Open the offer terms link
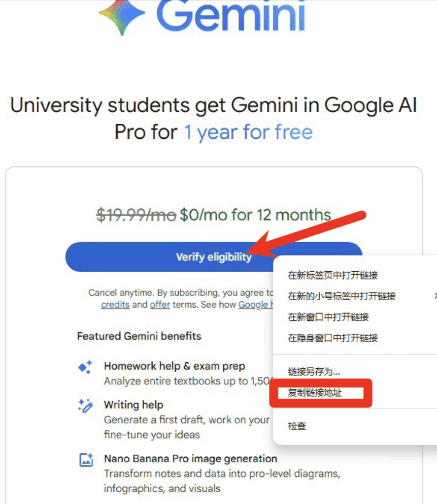This screenshot has height=504, width=437. pos(160,305)
